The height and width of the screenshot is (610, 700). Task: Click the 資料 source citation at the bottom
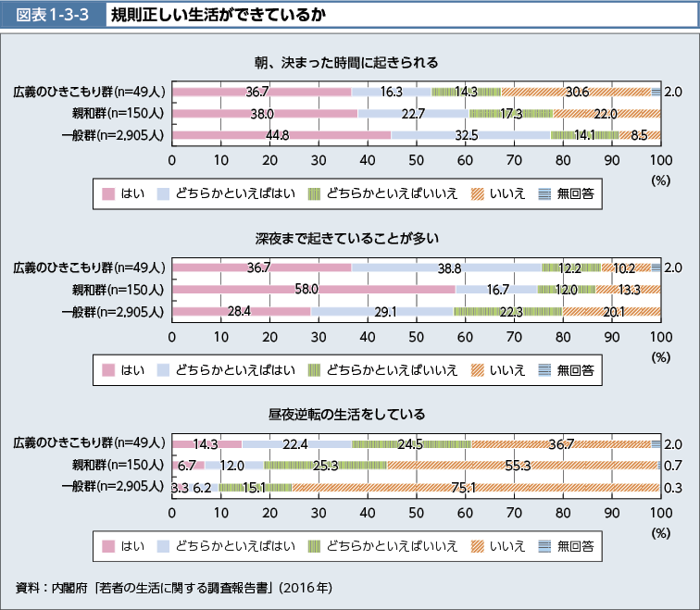point(173,588)
